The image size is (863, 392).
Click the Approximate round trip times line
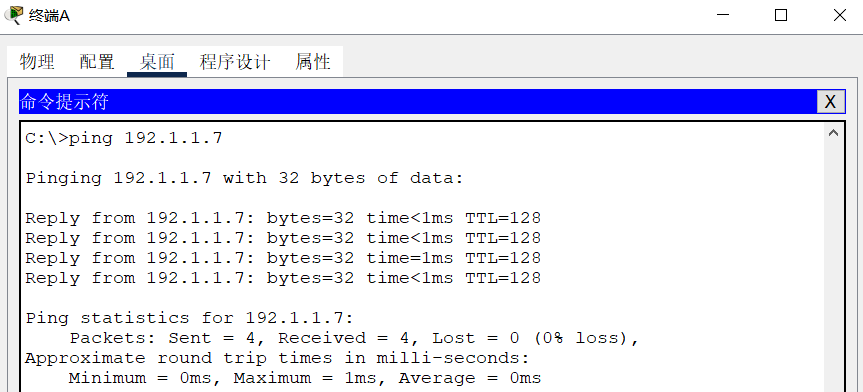(277, 358)
